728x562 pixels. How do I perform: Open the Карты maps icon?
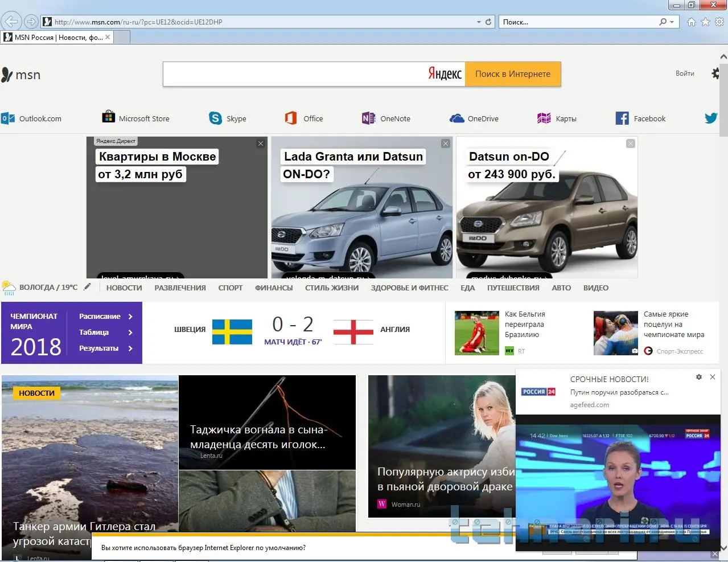(x=544, y=118)
